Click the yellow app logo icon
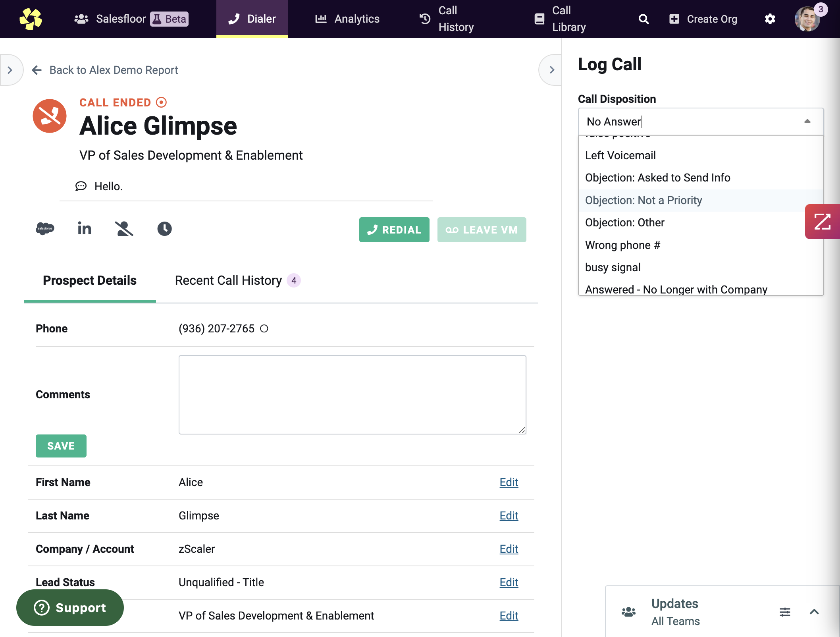Screen dimensions: 840x637 (x=31, y=19)
